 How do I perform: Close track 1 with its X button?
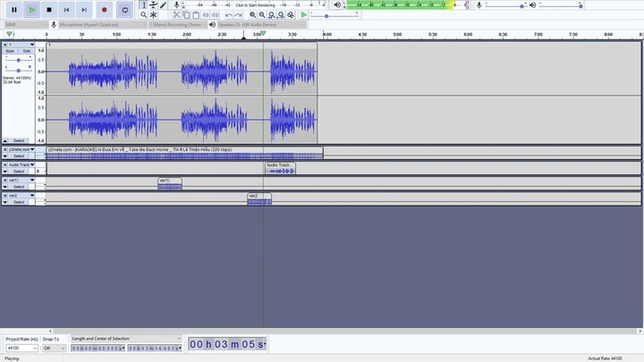5,45
